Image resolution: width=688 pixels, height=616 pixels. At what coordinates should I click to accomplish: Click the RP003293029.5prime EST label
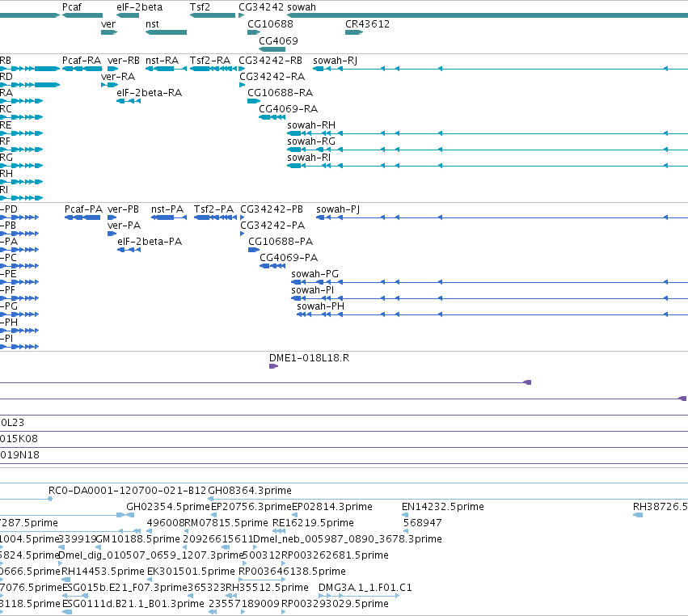coord(335,603)
